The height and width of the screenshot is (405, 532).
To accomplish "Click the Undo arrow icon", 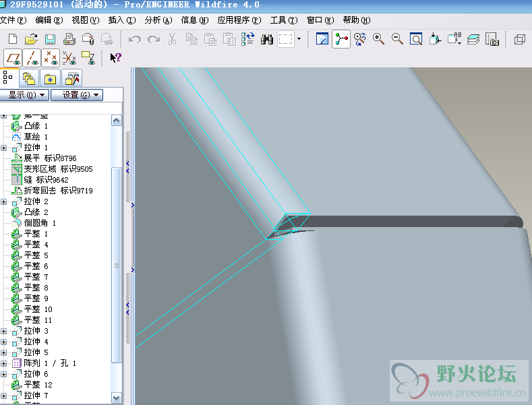I will point(135,39).
